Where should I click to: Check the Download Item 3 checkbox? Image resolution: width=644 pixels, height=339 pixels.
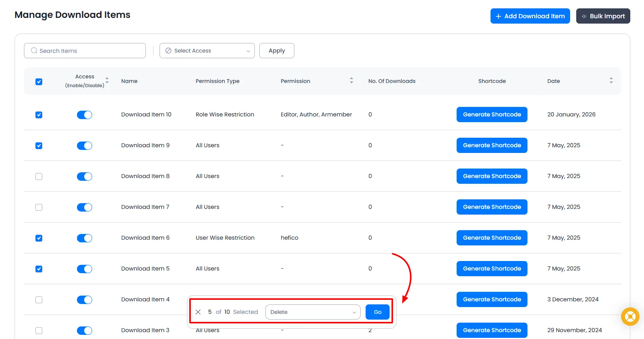coord(39,331)
